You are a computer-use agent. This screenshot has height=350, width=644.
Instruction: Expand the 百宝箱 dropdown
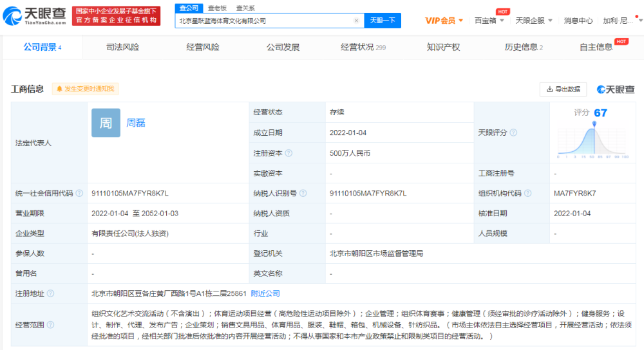pos(489,21)
